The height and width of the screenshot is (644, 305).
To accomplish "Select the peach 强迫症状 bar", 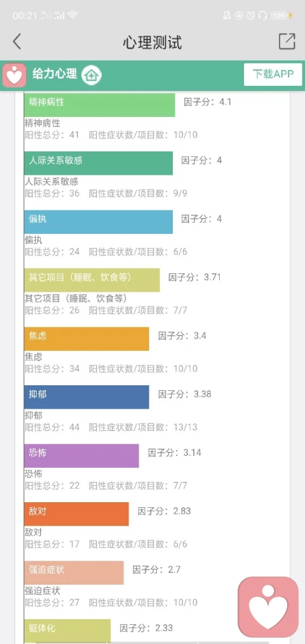I will pos(74,573).
